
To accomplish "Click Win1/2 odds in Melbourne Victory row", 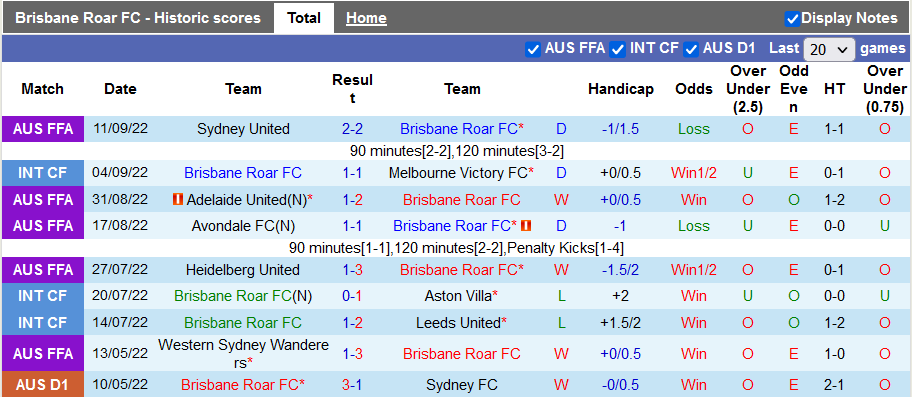I will pyautogui.click(x=694, y=173).
